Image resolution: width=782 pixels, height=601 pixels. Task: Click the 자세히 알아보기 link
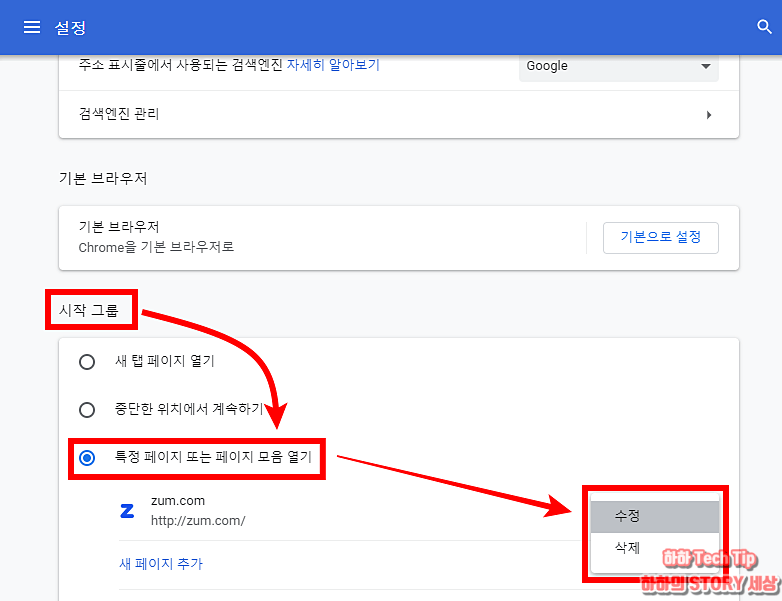pyautogui.click(x=333, y=65)
